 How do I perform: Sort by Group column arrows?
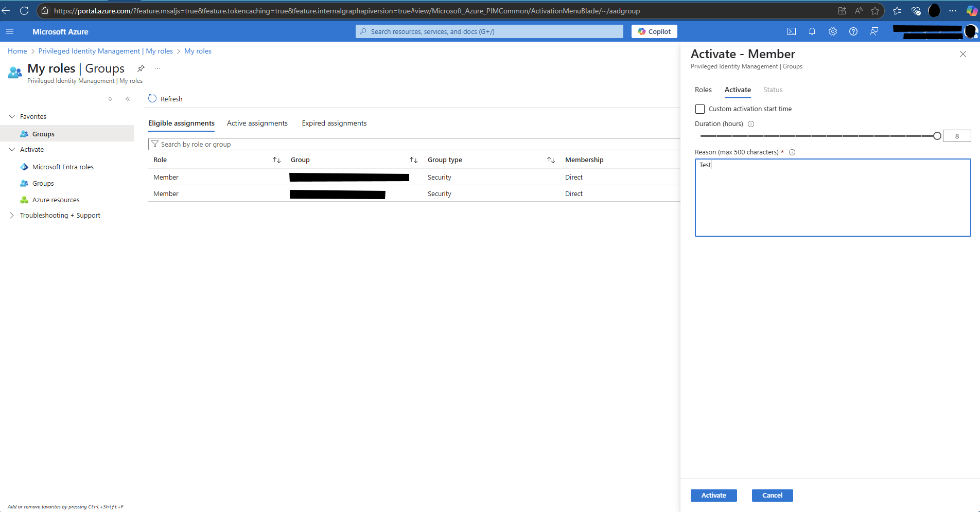413,160
